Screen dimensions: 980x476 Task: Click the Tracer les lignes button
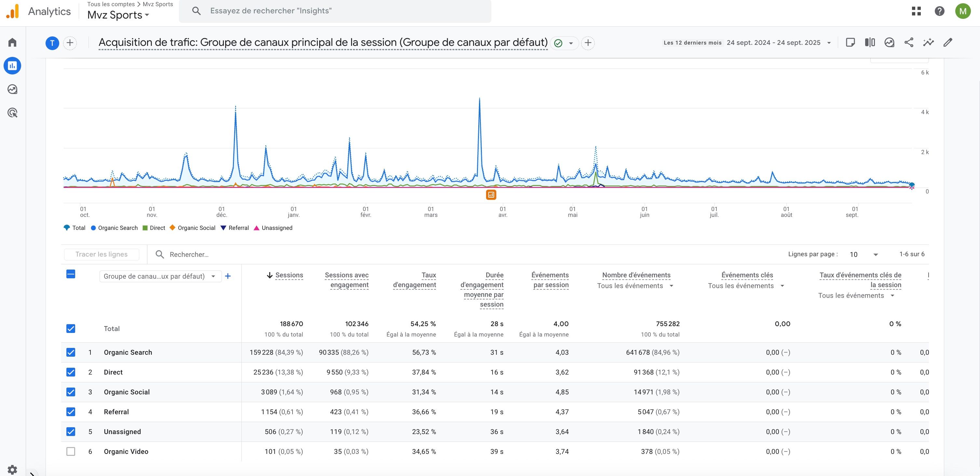[101, 254]
